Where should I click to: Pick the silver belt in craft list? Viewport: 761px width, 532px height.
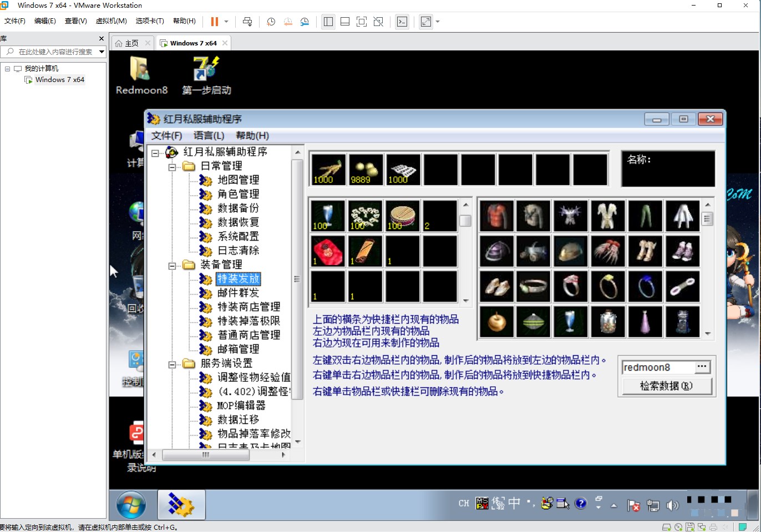534,287
